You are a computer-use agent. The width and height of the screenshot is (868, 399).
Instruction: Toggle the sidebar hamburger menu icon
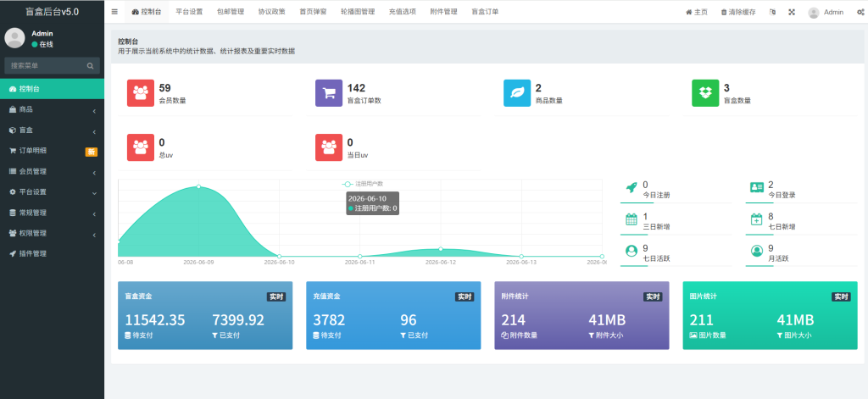tap(114, 12)
